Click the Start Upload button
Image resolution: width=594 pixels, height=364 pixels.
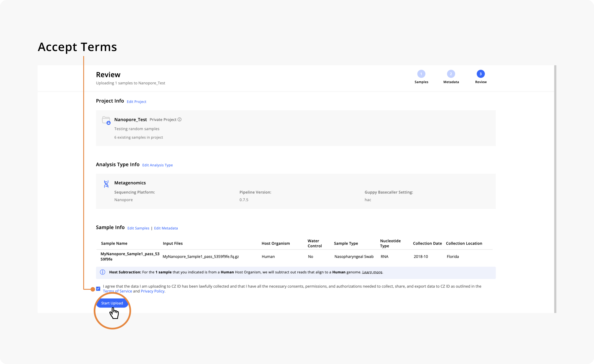[112, 303]
